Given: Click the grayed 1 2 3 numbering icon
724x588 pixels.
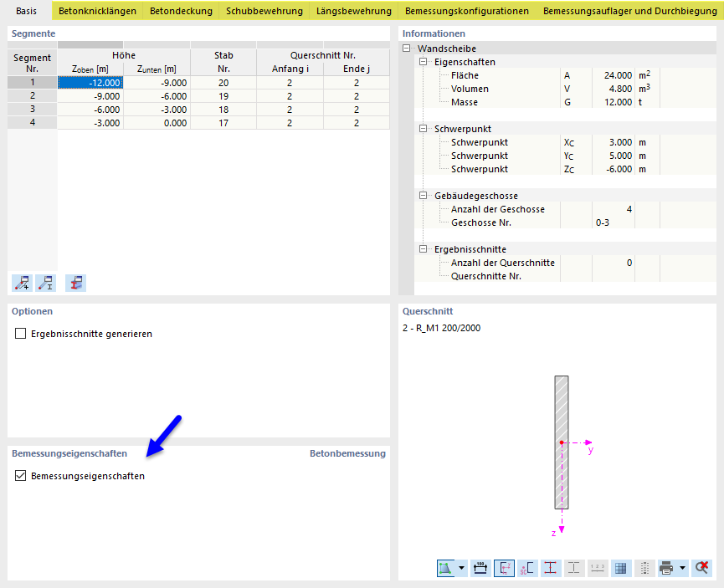Looking at the screenshot, I should [598, 568].
